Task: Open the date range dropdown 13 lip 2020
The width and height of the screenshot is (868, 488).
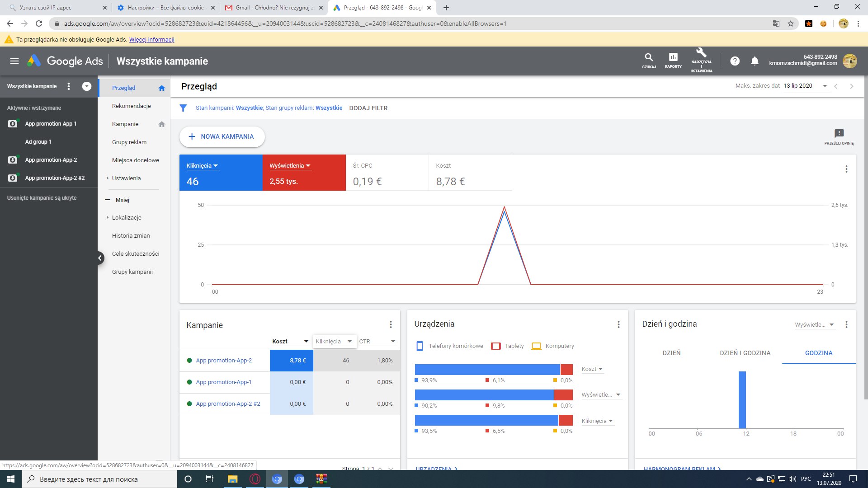Action: (806, 86)
